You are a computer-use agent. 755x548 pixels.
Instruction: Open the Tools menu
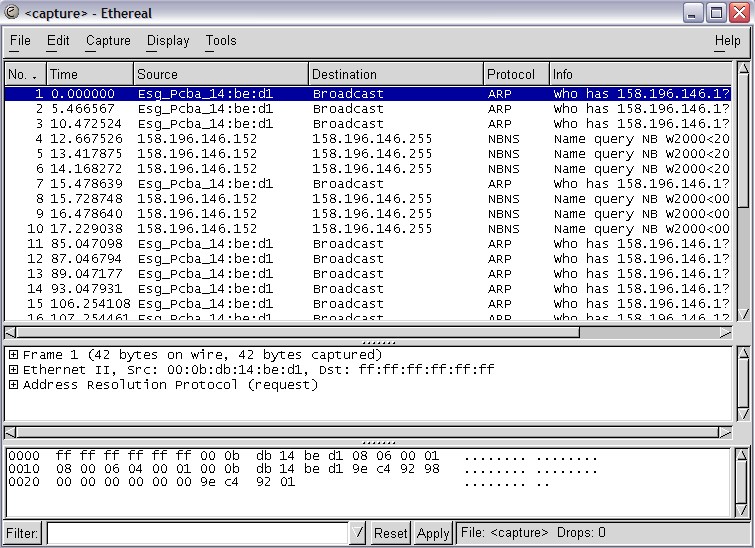221,41
